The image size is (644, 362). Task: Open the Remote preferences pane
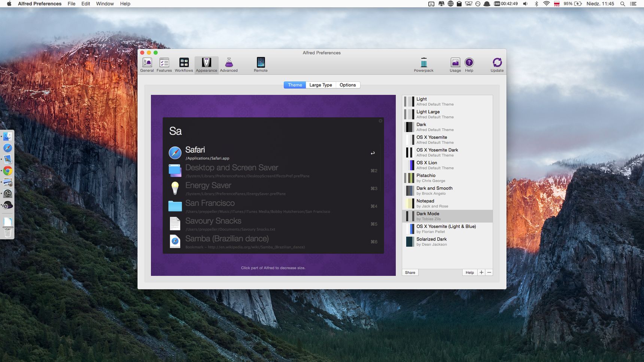[x=261, y=65]
